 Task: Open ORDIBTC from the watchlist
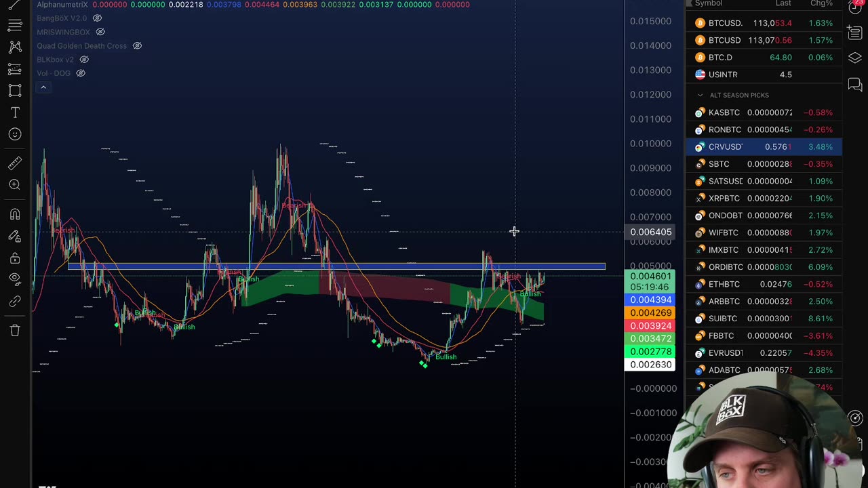[x=764, y=267]
